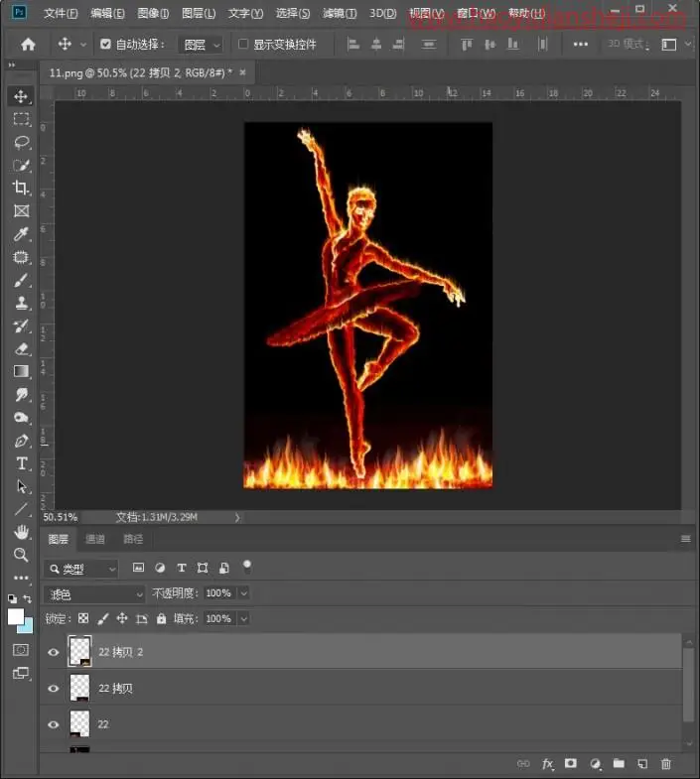Select the Line tool
This screenshot has height=779, width=700.
click(x=21, y=509)
